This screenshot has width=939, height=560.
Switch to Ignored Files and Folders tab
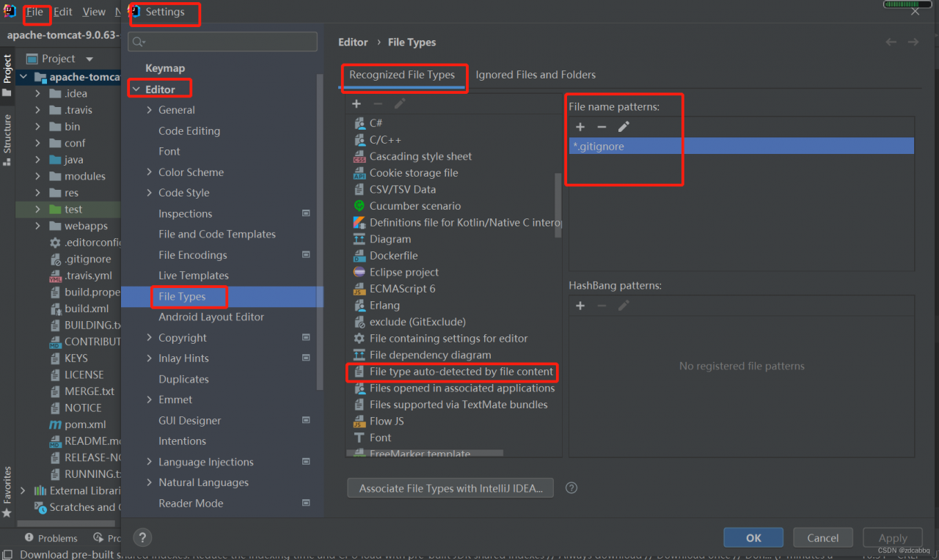(x=536, y=75)
